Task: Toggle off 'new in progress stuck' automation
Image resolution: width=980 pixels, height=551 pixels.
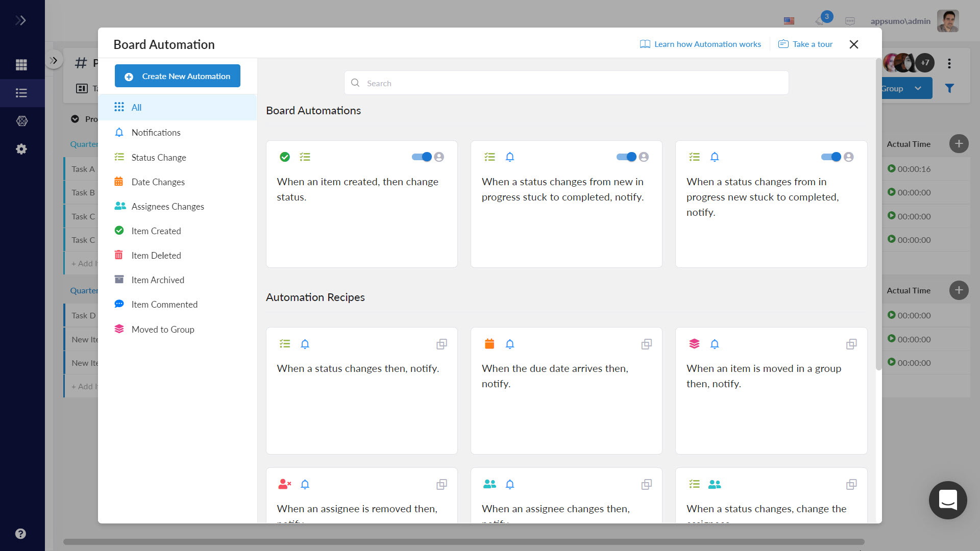Action: [626, 157]
